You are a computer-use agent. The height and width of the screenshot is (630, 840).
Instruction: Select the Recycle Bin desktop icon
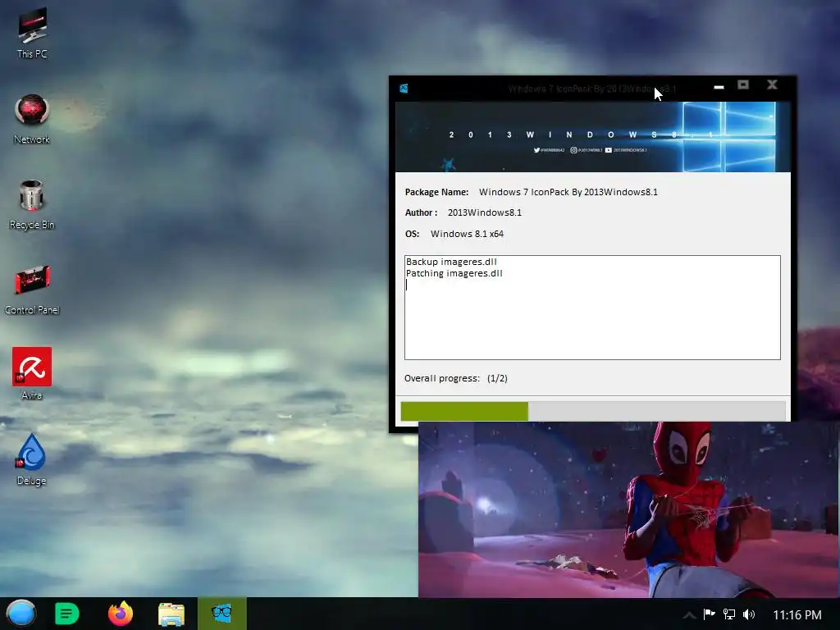(32, 204)
